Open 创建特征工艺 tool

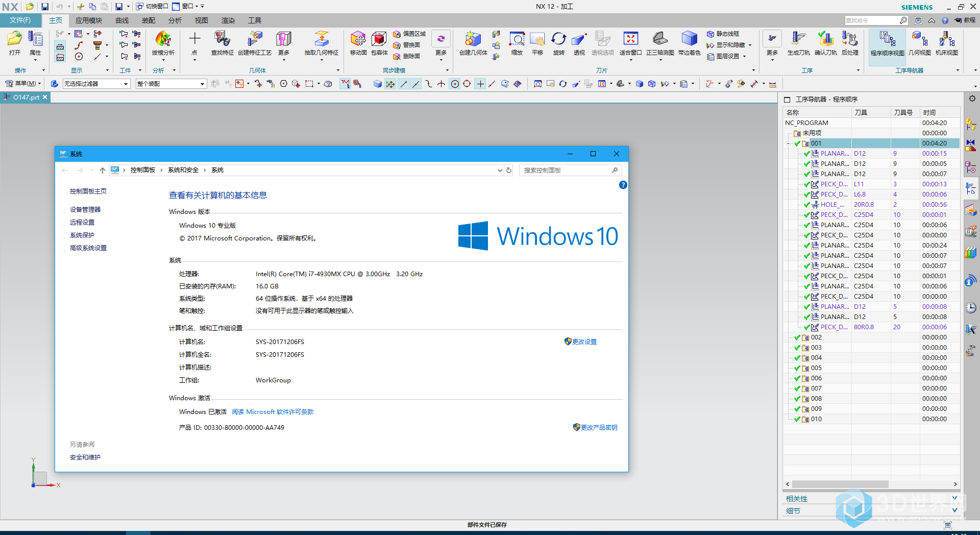pos(255,43)
